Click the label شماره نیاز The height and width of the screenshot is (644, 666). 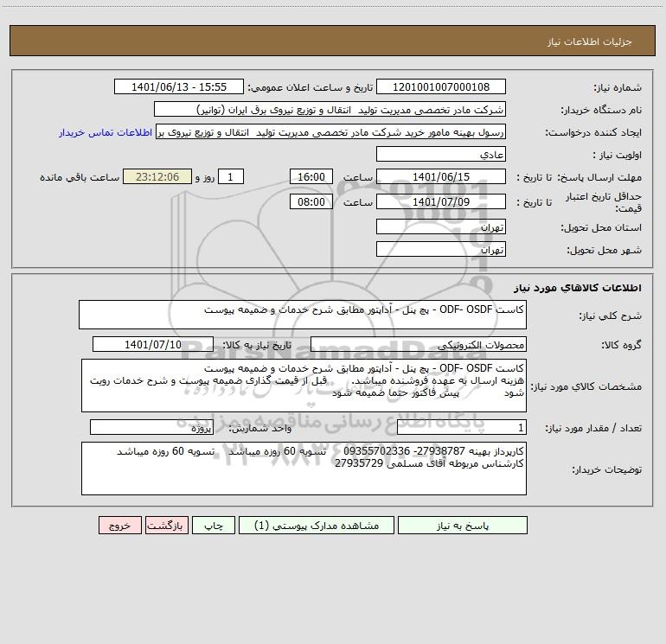pyautogui.click(x=618, y=88)
